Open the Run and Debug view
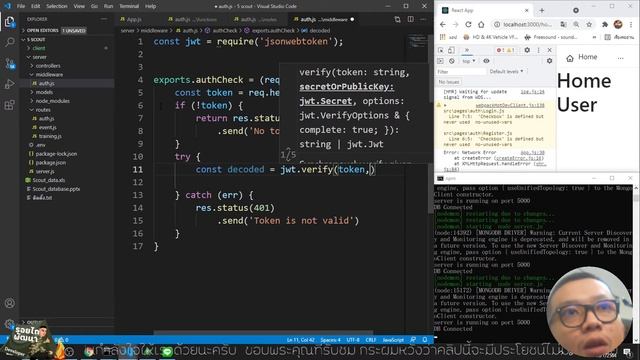 coord(9,84)
